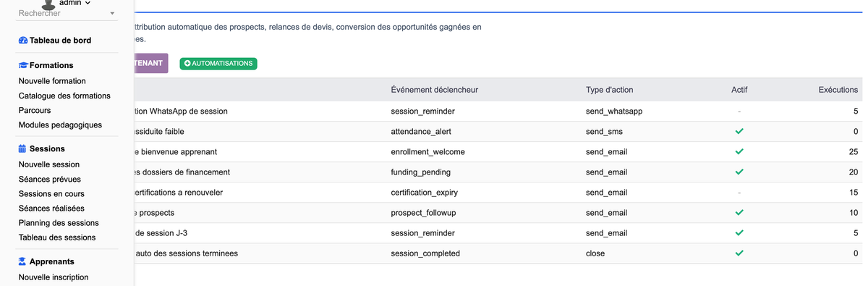Viewport: 868px width, 286px height.
Task: Select the certification_expiry cell
Action: 424,193
